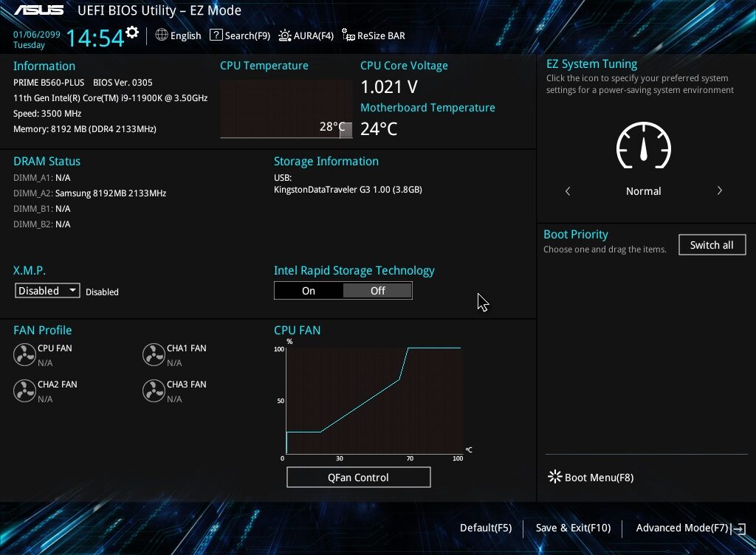Click DIMM_A2 Samsung 8192MB 2133MHz entry
756x555 pixels.
(x=89, y=193)
